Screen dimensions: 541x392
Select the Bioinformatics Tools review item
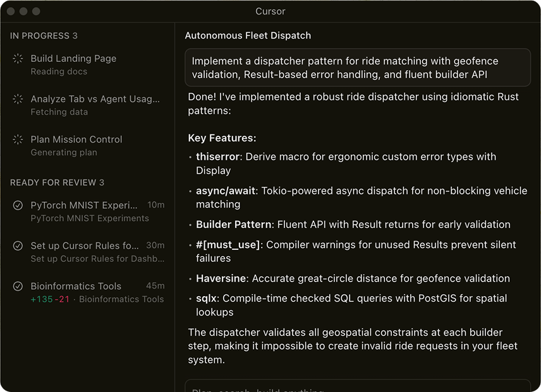76,287
